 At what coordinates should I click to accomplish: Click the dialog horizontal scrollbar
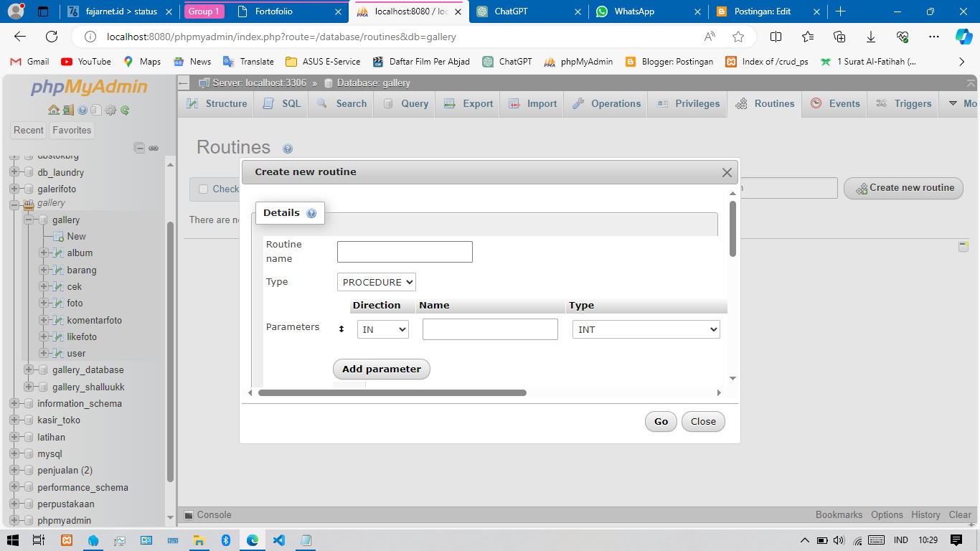pos(392,393)
